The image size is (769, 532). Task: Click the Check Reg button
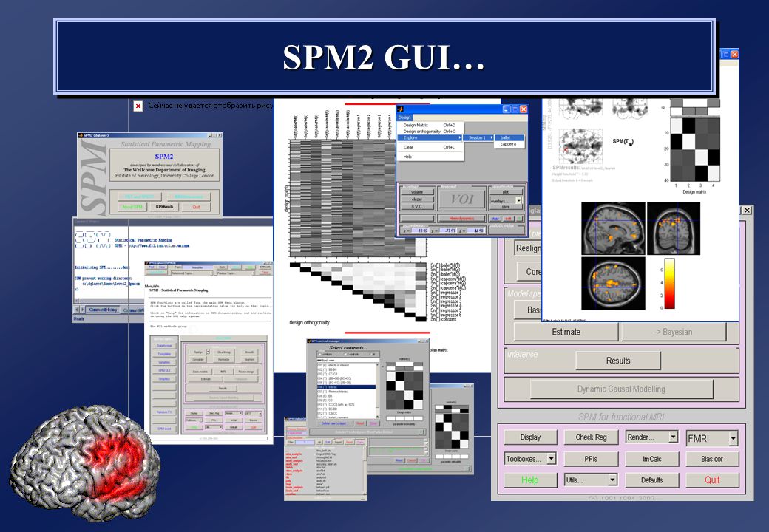click(591, 437)
